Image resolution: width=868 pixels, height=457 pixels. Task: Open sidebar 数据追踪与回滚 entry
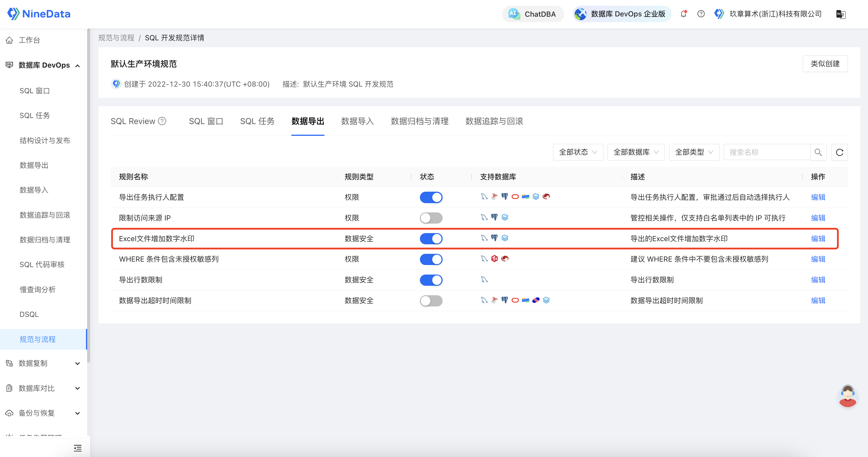(45, 215)
